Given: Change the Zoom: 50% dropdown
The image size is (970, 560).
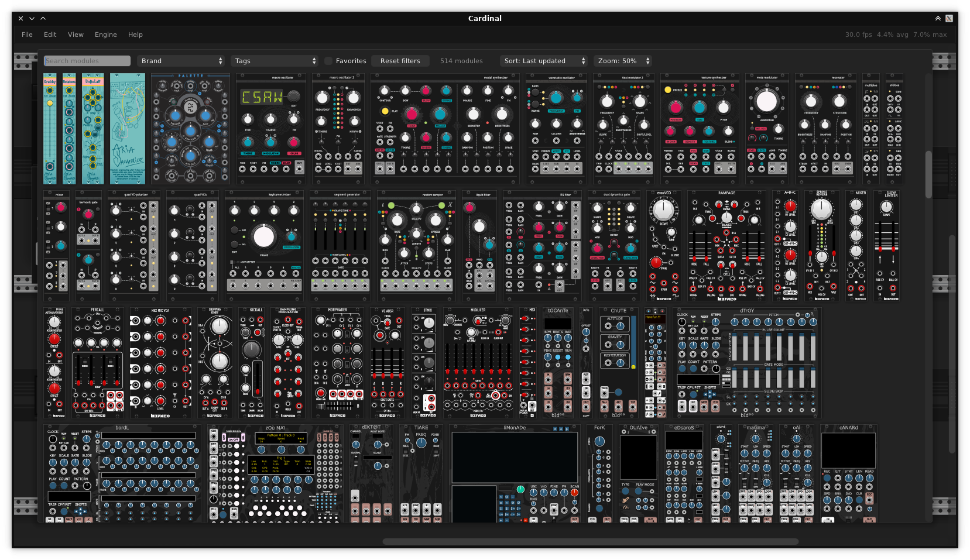Looking at the screenshot, I should pos(623,61).
